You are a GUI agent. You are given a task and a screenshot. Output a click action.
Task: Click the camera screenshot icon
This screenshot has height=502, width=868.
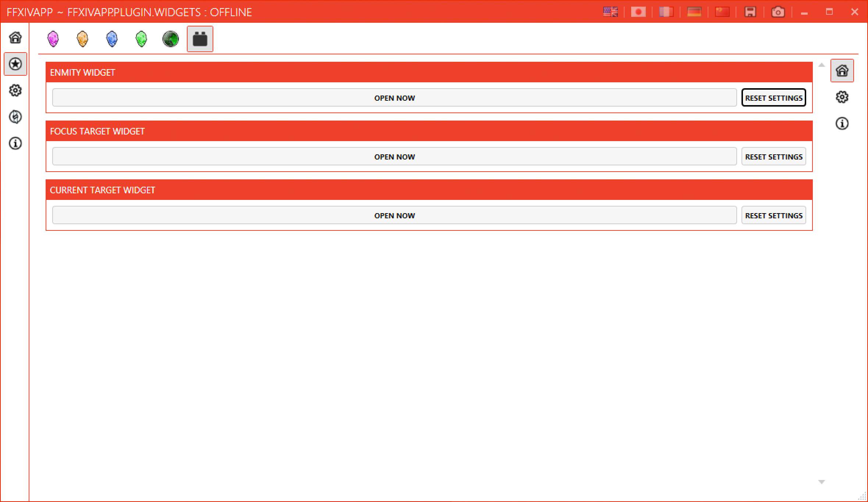coord(778,12)
